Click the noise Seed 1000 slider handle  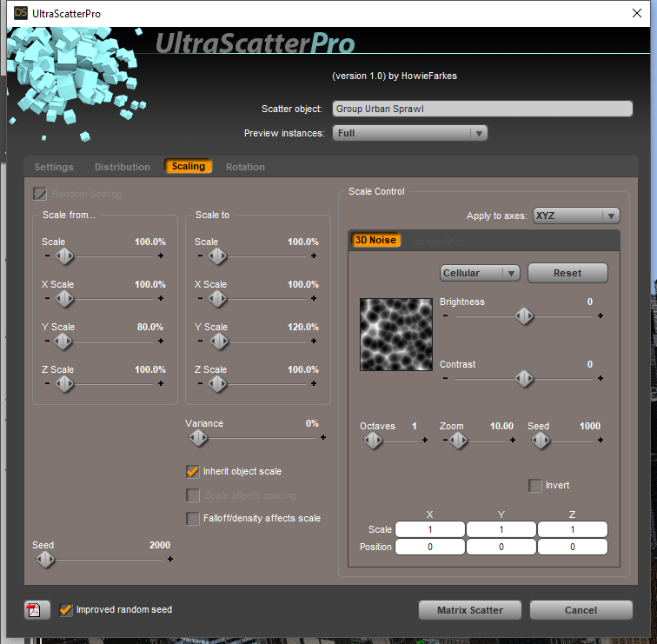[x=541, y=441]
